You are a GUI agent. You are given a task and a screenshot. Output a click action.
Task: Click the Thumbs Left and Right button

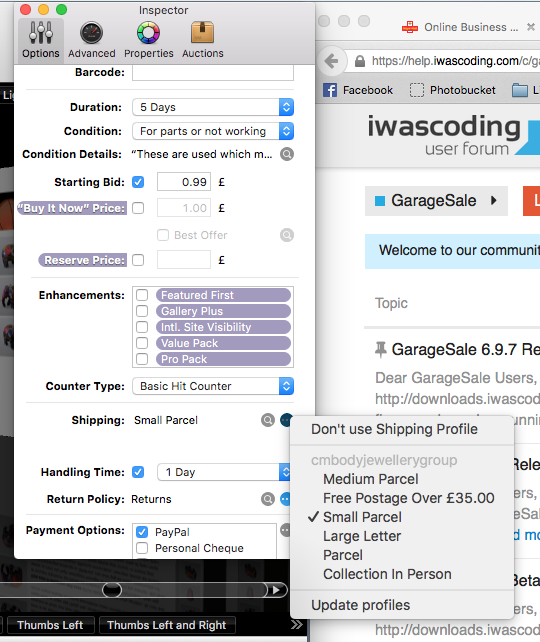[167, 625]
